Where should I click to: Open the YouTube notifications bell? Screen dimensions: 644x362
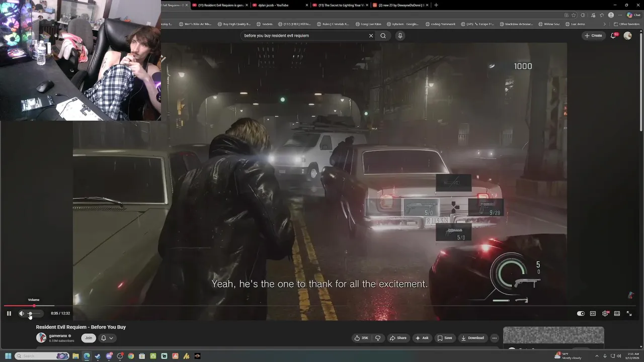[x=613, y=36]
